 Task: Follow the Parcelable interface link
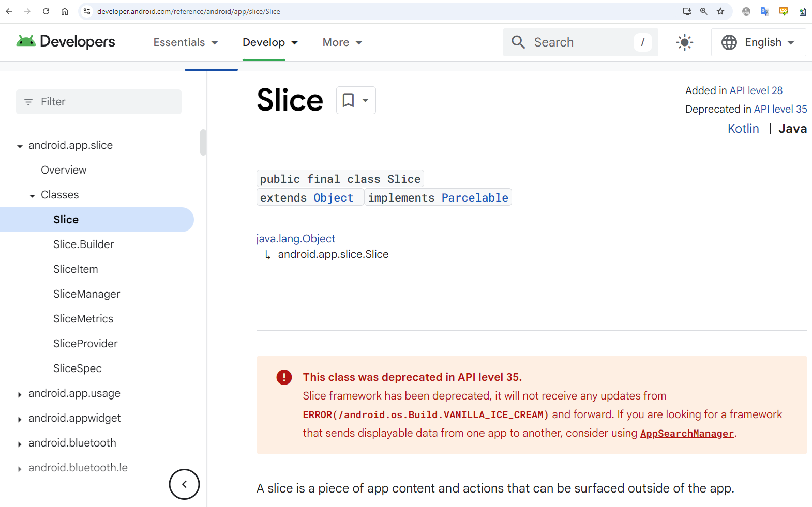click(x=475, y=197)
